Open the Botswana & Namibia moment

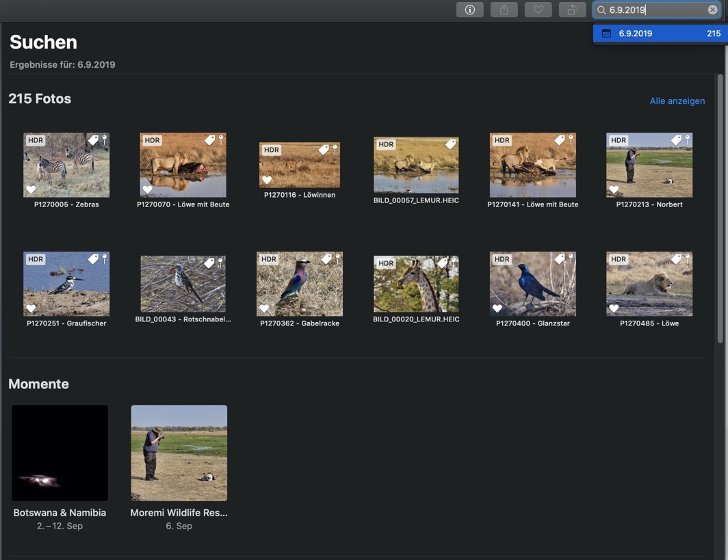tap(60, 453)
